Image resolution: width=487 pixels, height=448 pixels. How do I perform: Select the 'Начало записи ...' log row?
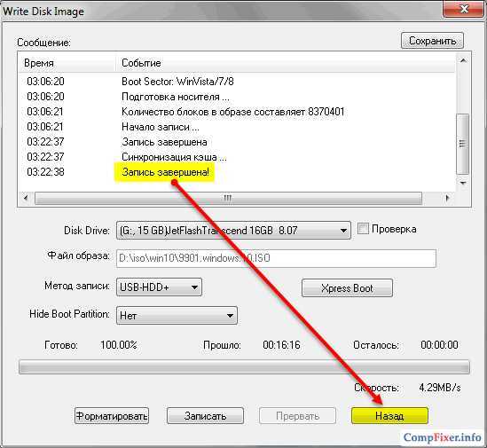[x=237, y=127]
